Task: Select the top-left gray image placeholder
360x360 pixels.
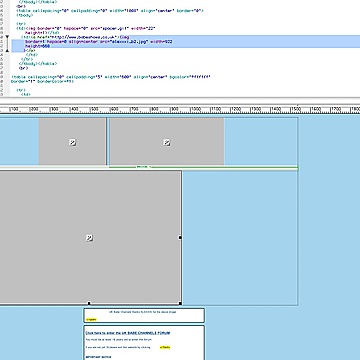Action: [x=72, y=141]
